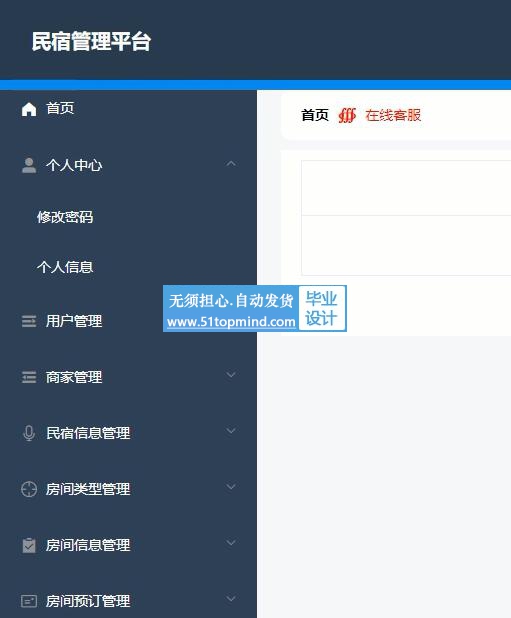
Task: Click the 民宿管理平台 title
Action: click(x=91, y=41)
